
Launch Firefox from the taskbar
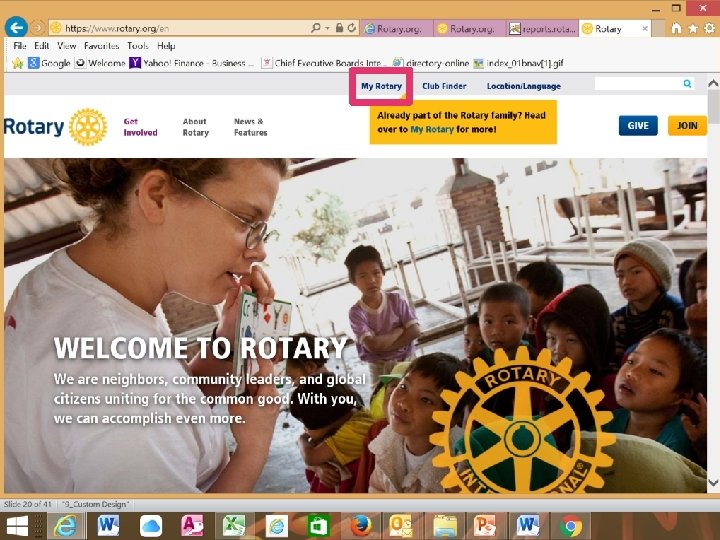point(361,526)
